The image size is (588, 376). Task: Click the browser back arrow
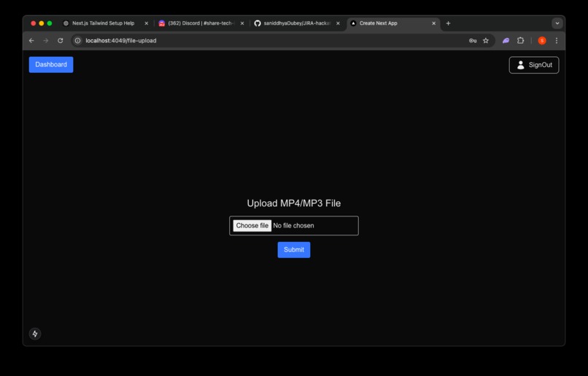click(x=31, y=41)
